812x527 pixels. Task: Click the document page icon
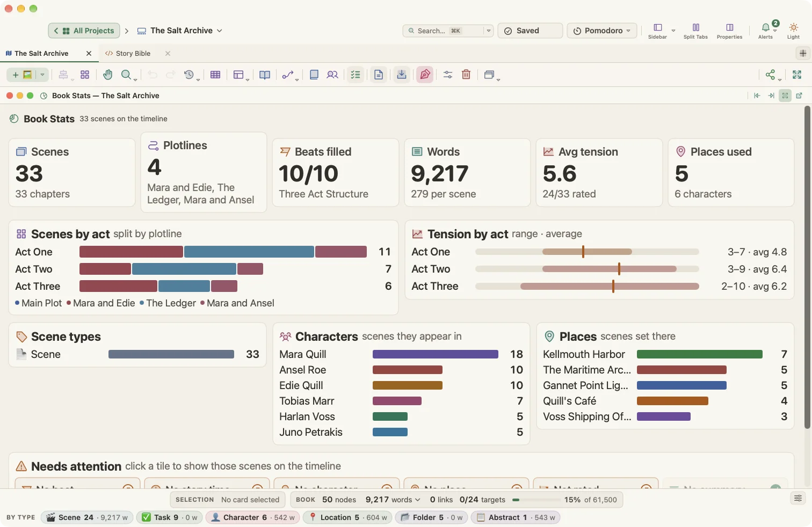(x=379, y=75)
